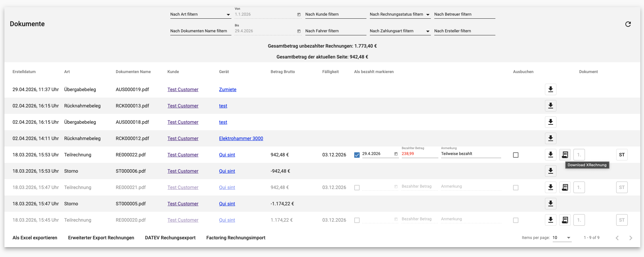Image resolution: width=644 pixels, height=257 pixels.
Task: Focus Nach Dokumenten Name filtern field
Action: pyautogui.click(x=201, y=31)
